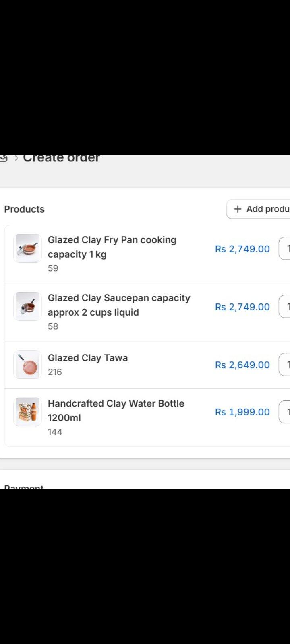Click the orders icon in the breadcrumb
This screenshot has width=290, height=644.
coord(4,158)
